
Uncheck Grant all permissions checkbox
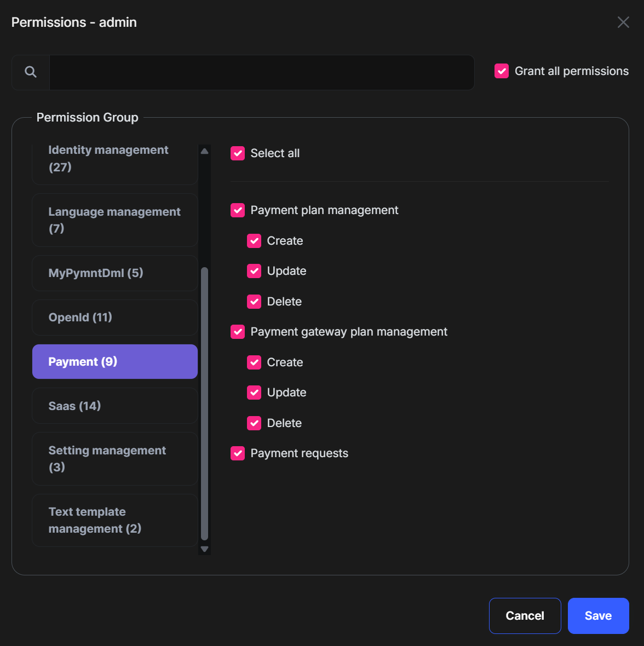tap(502, 71)
